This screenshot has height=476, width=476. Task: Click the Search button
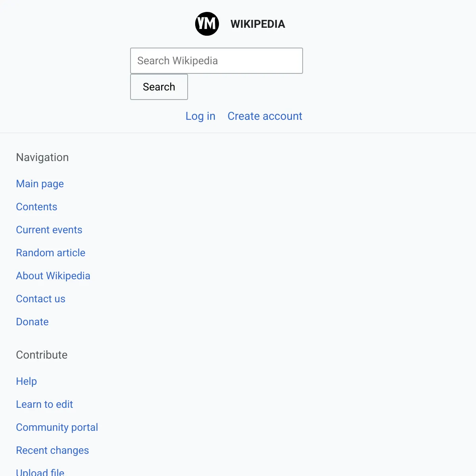pyautogui.click(x=159, y=87)
